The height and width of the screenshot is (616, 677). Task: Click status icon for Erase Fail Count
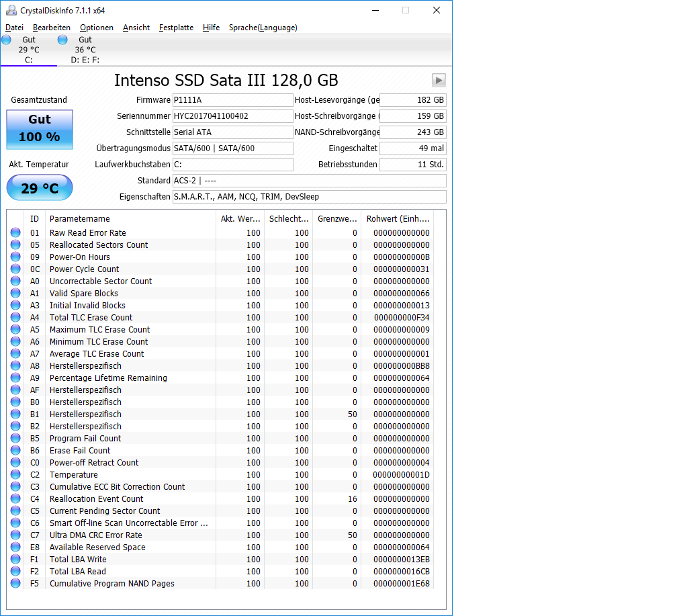tap(15, 450)
